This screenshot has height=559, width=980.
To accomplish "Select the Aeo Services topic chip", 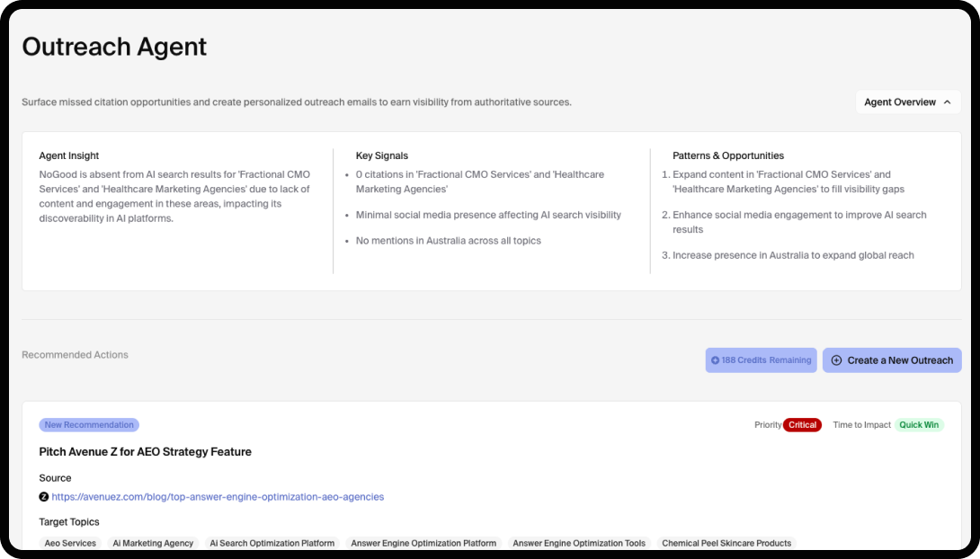I will point(71,543).
